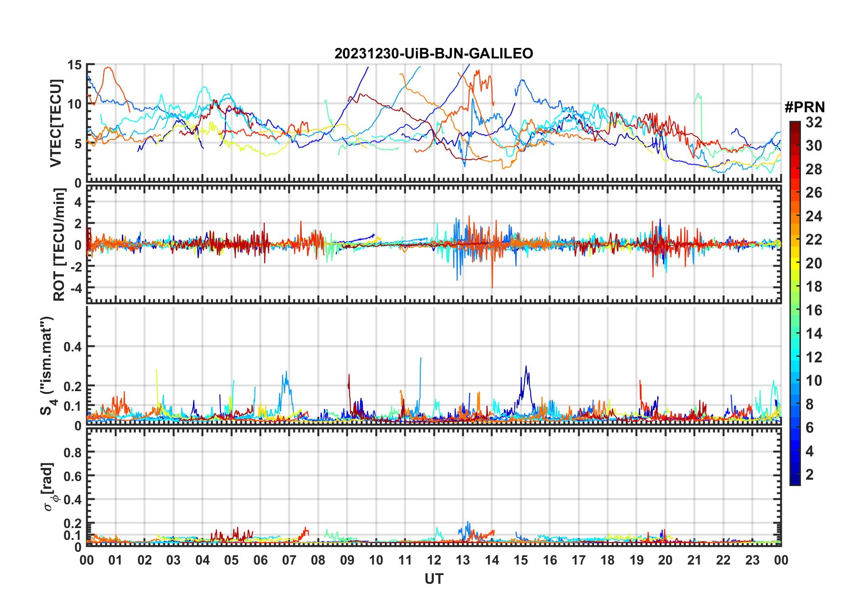
Task: Pick the S4 ("ism.mat") y-axis label
Action: coord(48,365)
